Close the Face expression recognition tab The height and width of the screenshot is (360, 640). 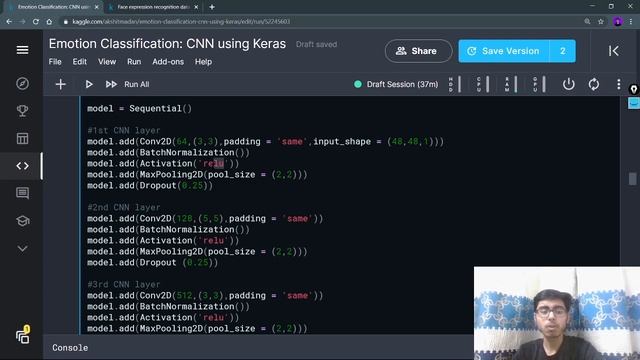coord(196,7)
